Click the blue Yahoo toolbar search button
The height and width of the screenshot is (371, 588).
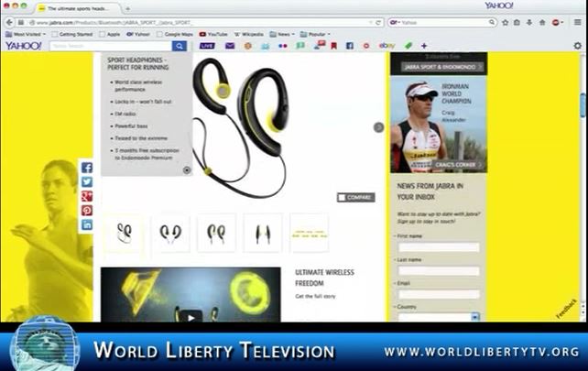click(180, 46)
